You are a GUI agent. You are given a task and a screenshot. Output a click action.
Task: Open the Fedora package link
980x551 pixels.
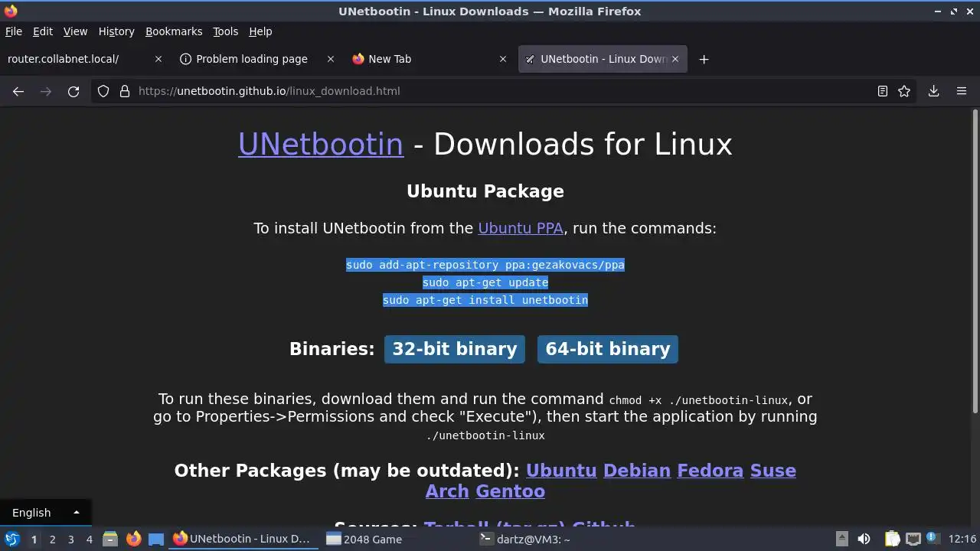710,471
